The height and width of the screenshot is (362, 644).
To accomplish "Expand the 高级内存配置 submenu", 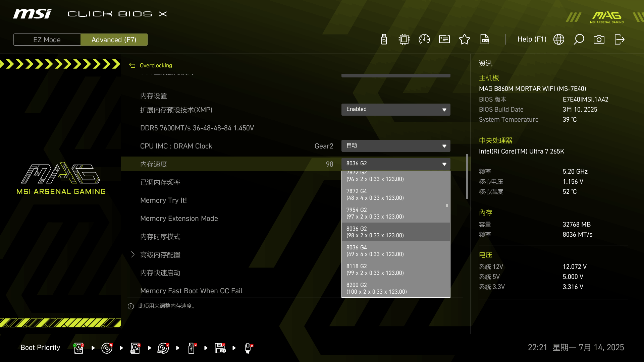I will pyautogui.click(x=160, y=255).
